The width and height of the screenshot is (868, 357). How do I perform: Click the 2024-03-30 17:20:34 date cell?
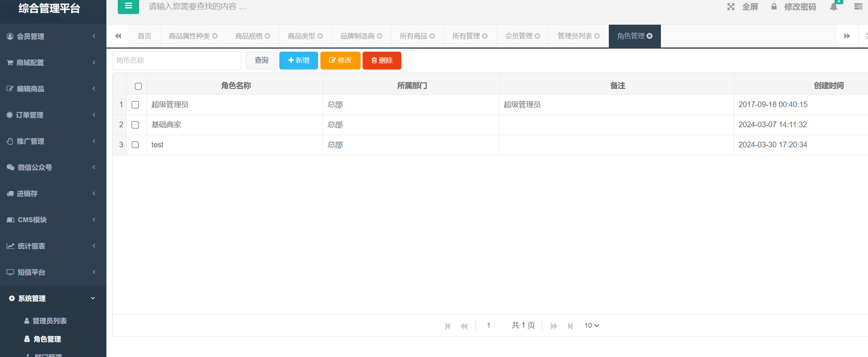click(773, 145)
